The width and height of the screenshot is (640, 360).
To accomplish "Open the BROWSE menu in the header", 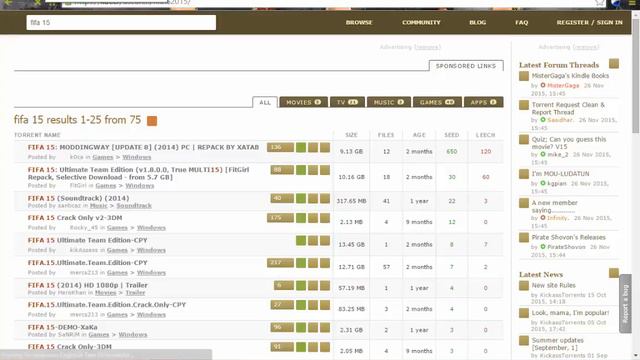I will [359, 22].
